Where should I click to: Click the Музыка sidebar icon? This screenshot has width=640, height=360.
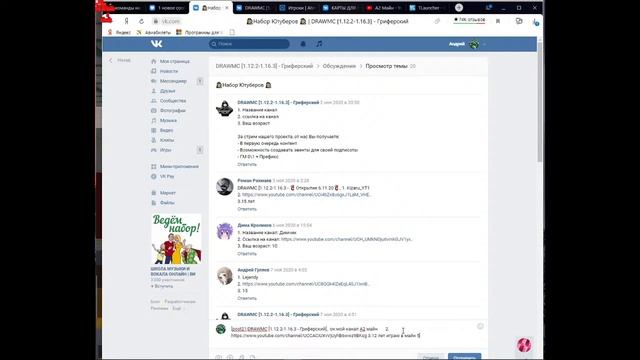click(153, 120)
